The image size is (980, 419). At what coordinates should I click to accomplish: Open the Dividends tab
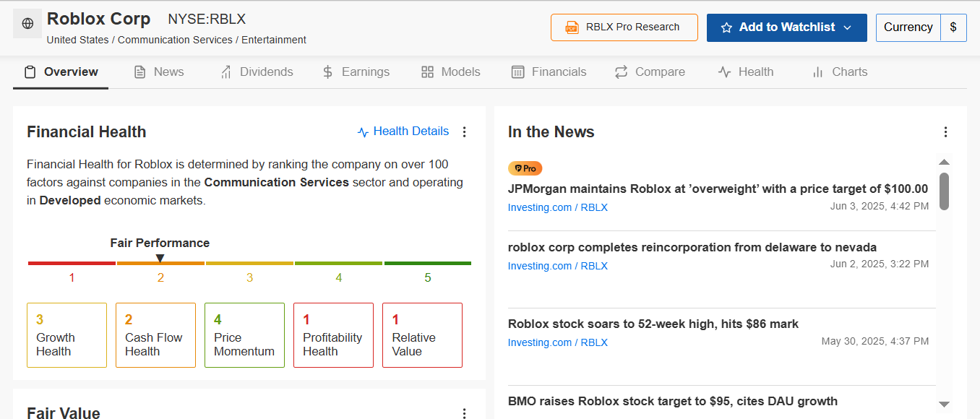(257, 72)
